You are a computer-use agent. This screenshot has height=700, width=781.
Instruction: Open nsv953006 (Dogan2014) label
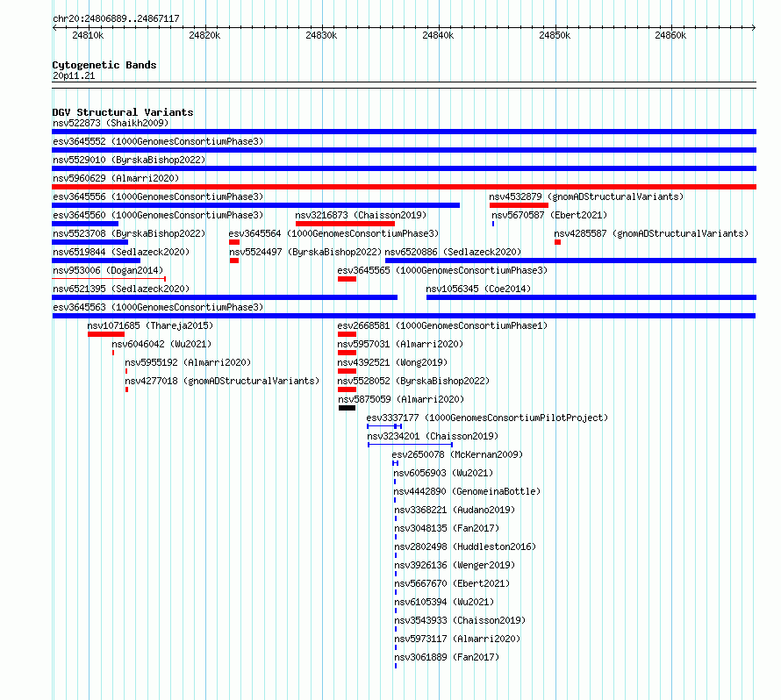[x=108, y=270]
